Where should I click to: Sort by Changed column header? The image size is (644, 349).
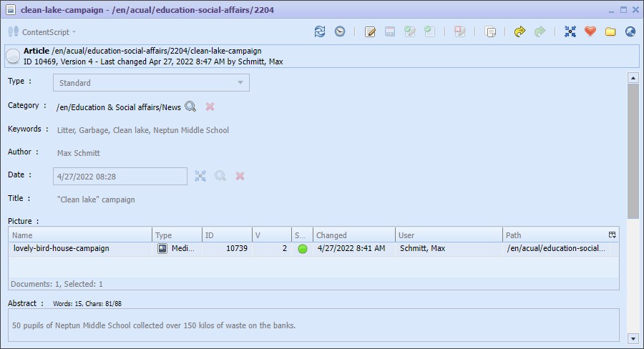pos(354,235)
